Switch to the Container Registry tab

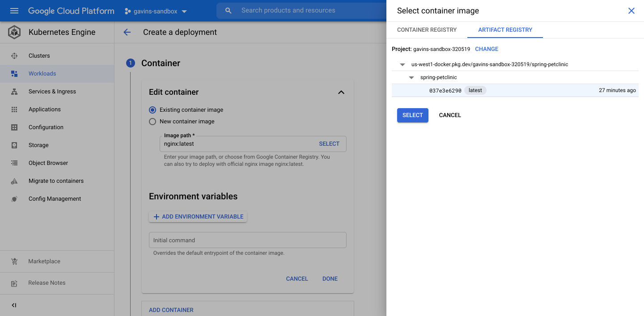coord(426,30)
